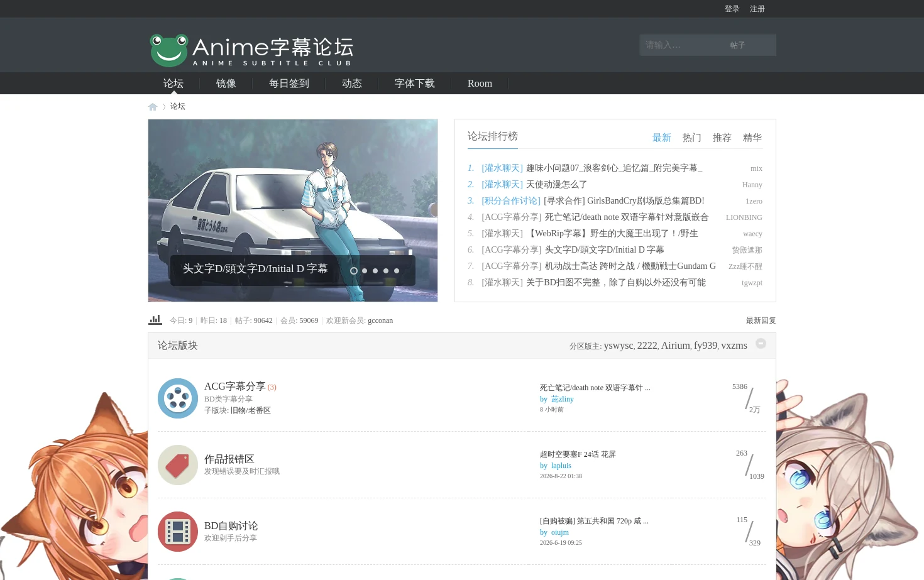Select the second slideshow dot

365,271
